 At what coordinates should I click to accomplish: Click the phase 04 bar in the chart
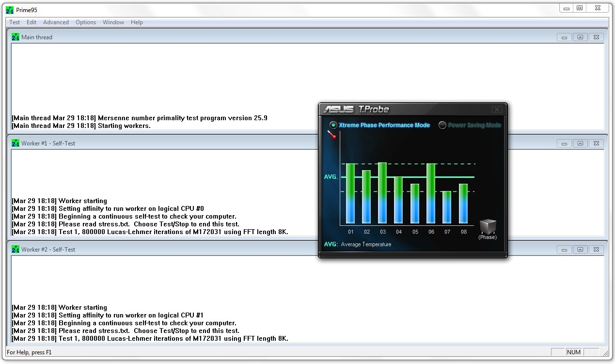click(x=398, y=201)
